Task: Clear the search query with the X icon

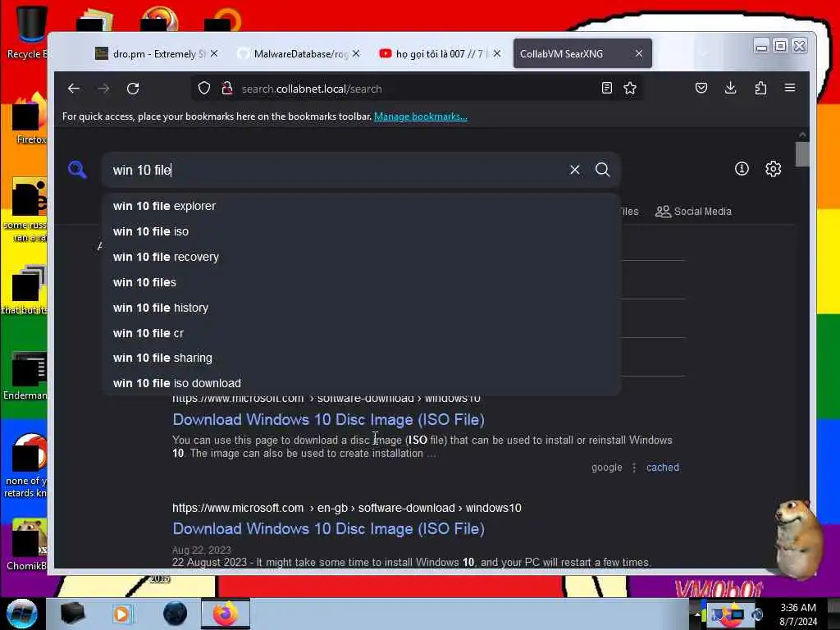Action: [575, 170]
